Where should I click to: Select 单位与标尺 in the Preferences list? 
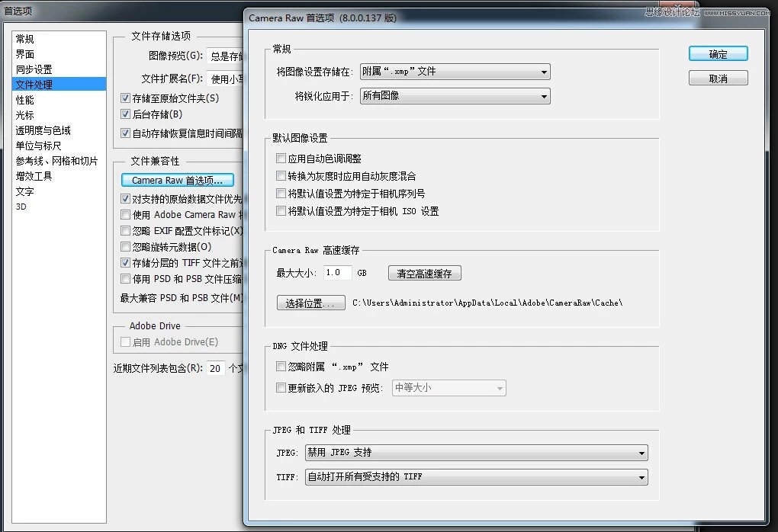[x=59, y=146]
